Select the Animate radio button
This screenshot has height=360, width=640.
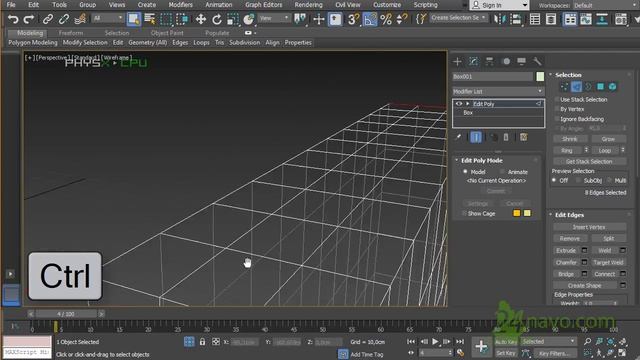pos(502,172)
